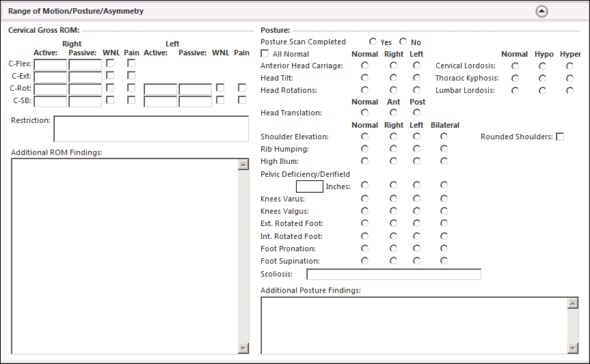Select Left for Head Rotations

416,90
